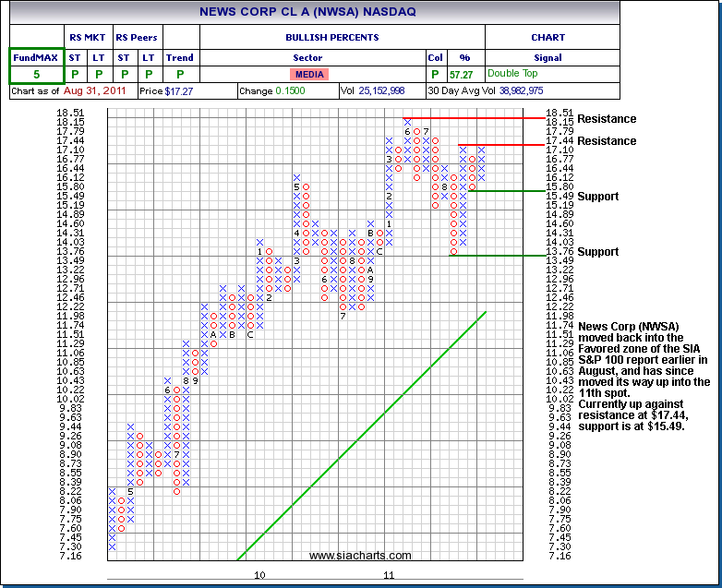This screenshot has width=722, height=588.
Task: Click the lower Resistance label near 17.44
Action: pyautogui.click(x=607, y=141)
